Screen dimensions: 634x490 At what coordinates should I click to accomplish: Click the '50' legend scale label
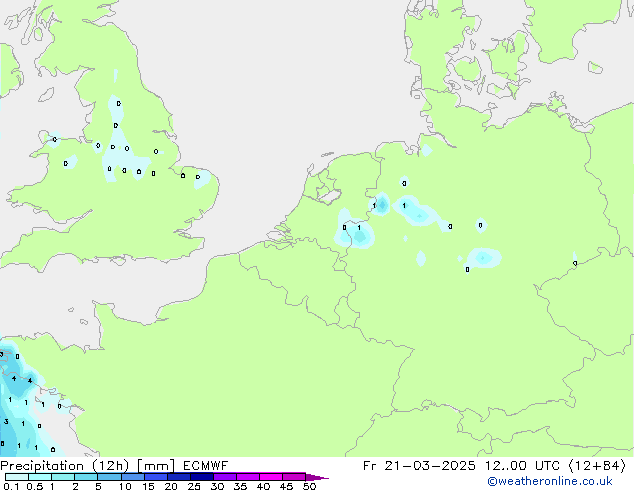309,486
